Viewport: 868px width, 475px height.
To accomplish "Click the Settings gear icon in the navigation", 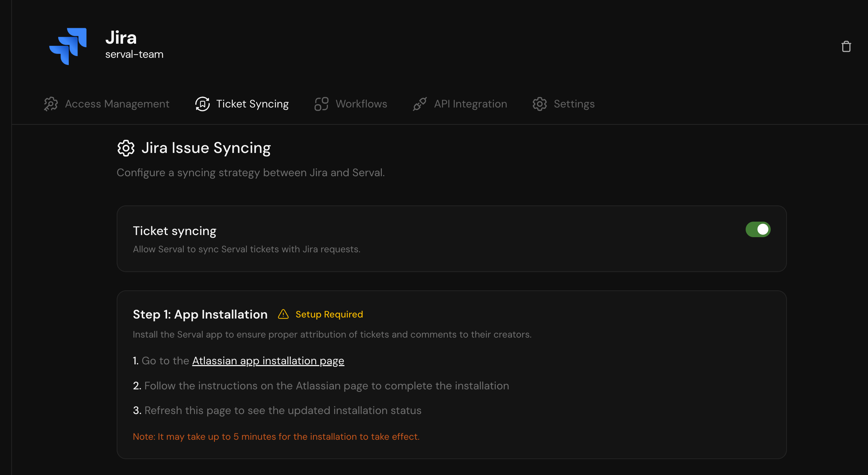I will click(x=539, y=104).
